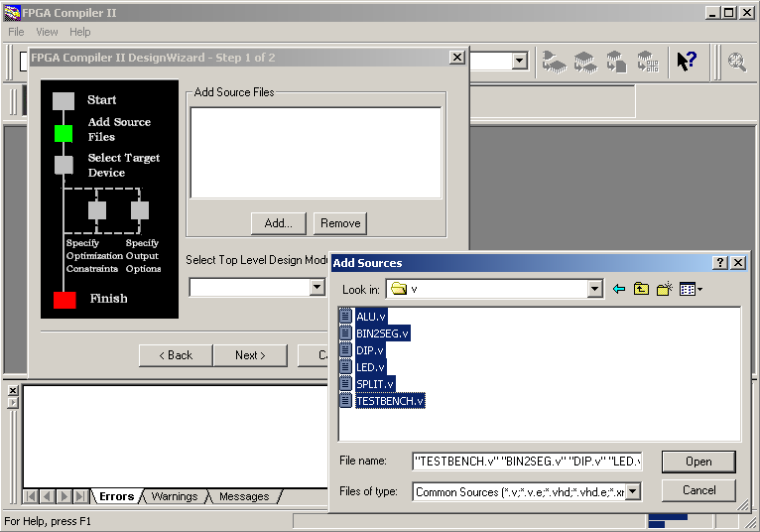Click the fourth chip-with-grid toolbar icon
Viewport: 760px width, 532px height.
pos(648,62)
